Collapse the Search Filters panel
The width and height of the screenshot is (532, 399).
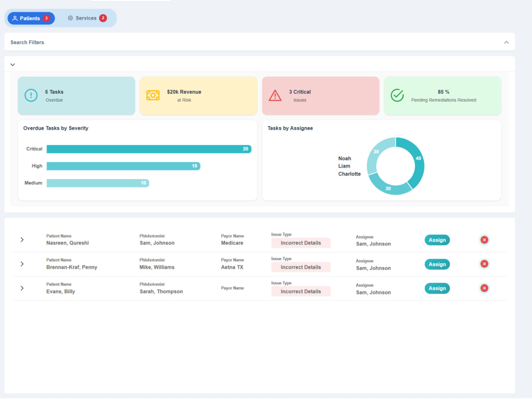point(506,43)
